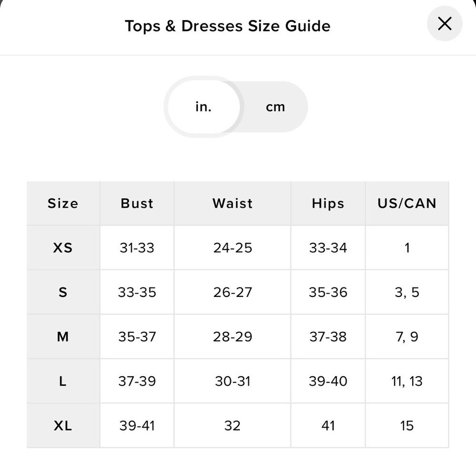
Task: Click the XL waist value 32
Action: point(232,426)
